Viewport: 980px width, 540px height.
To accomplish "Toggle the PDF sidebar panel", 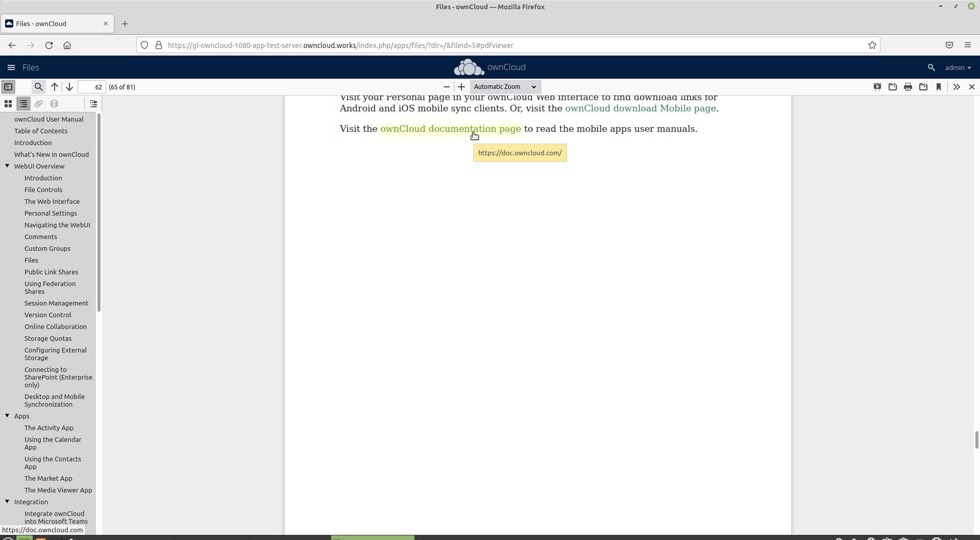I will [8, 87].
